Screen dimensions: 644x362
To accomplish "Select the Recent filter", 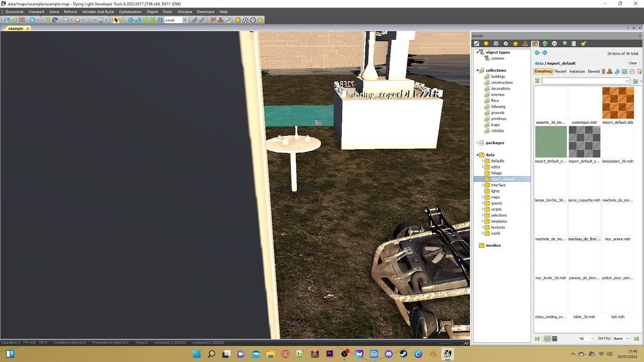I will pos(560,71).
